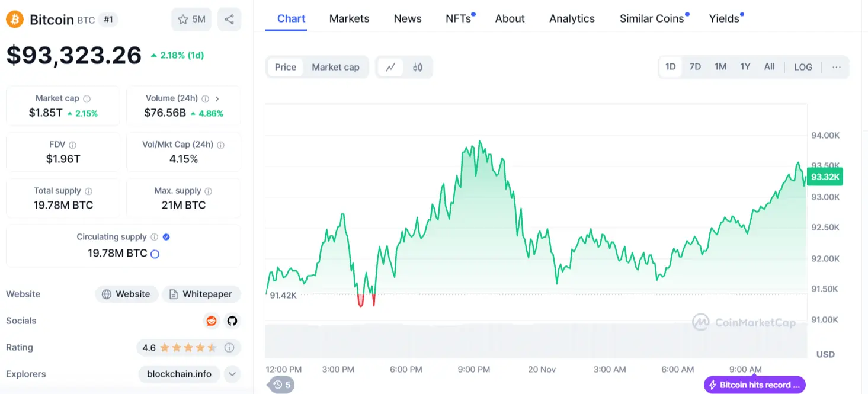868x394 pixels.
Task: Open the About tab
Action: coord(510,18)
